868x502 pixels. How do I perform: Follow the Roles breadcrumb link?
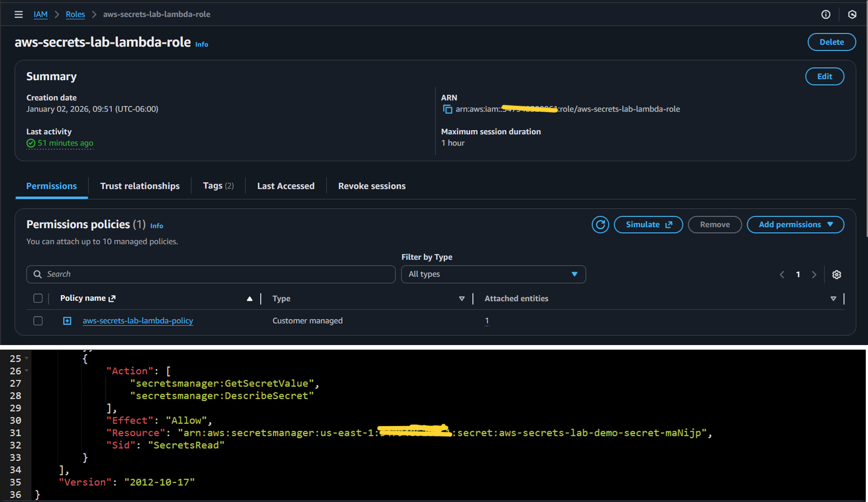(75, 14)
